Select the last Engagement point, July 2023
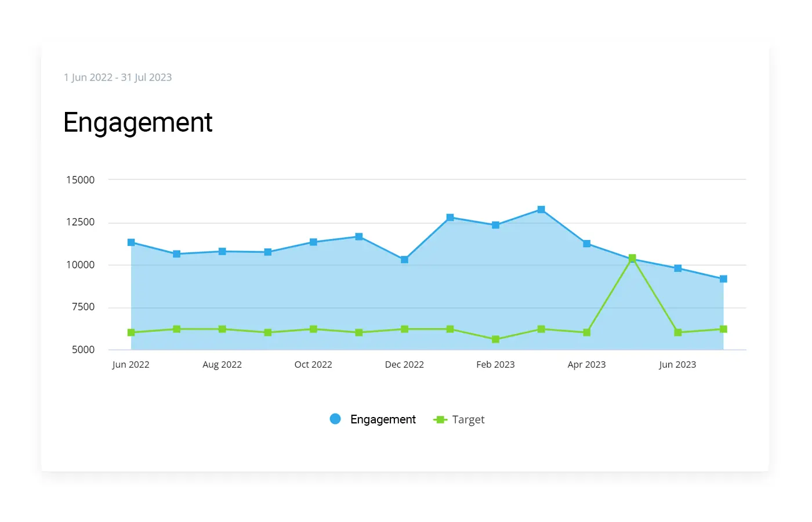Viewport: 812px width, 522px height. [723, 279]
